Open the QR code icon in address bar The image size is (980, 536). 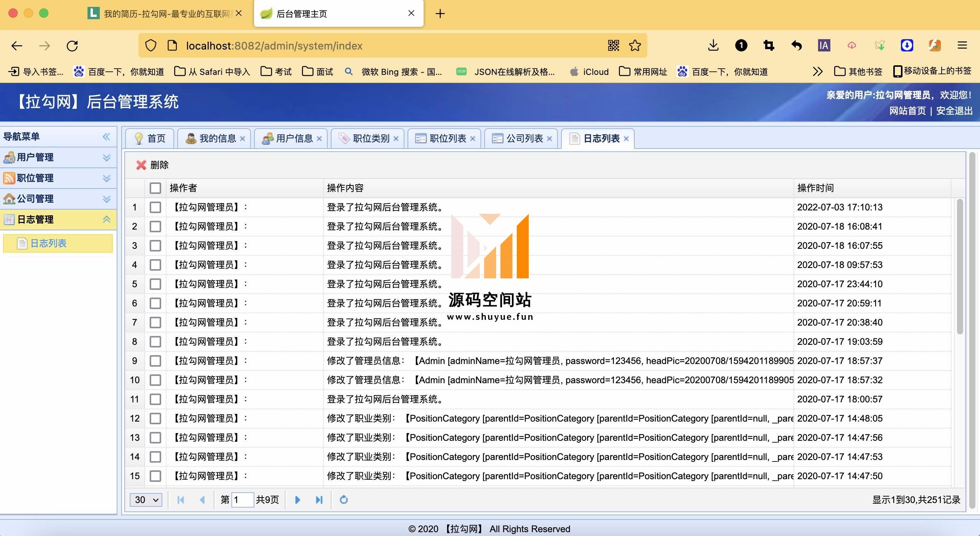tap(614, 46)
